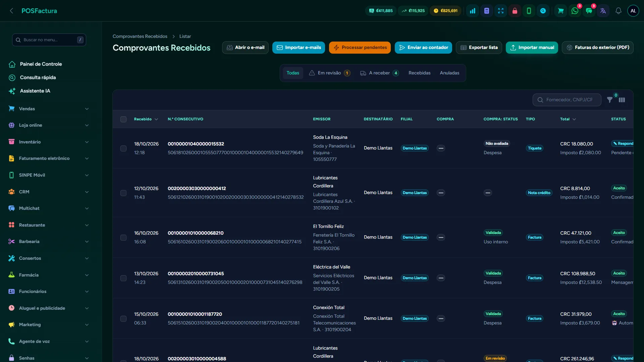Screen dimensions: 644x362
Task: Open the green mobile phone icon
Action: pos(529,11)
